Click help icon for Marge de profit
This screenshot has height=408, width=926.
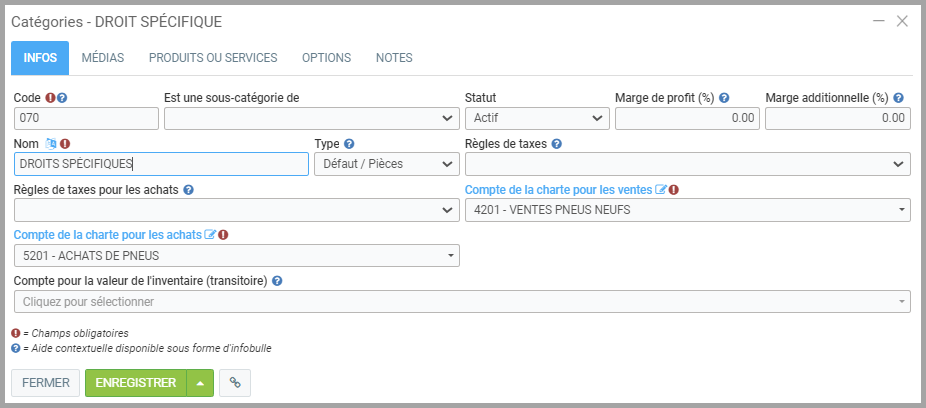(x=724, y=98)
